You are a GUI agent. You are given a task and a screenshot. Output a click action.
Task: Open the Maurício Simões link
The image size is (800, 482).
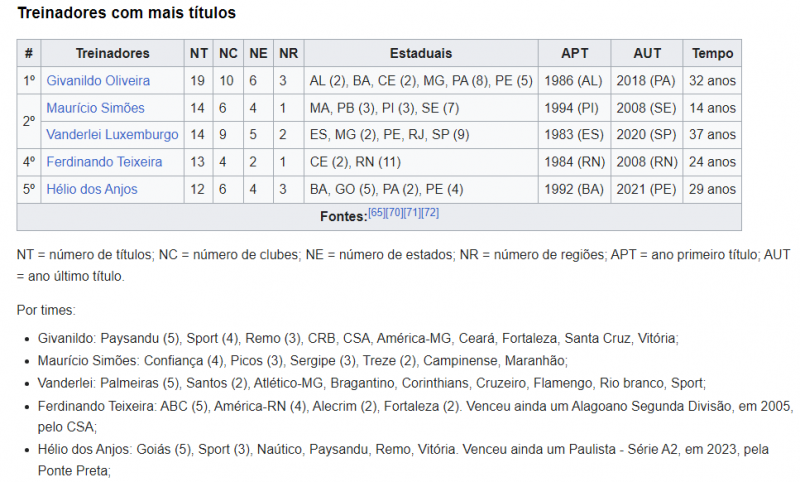tap(95, 107)
